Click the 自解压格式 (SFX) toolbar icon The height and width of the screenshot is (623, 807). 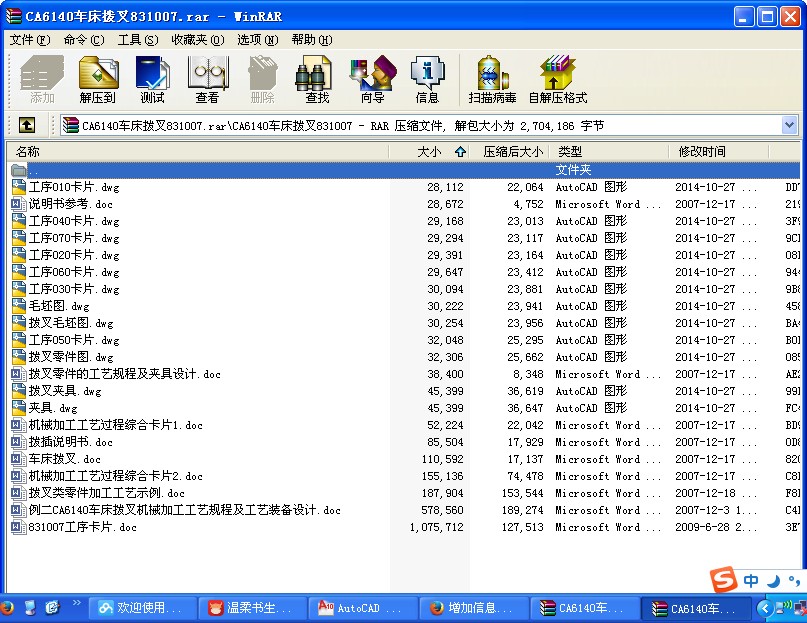[557, 79]
